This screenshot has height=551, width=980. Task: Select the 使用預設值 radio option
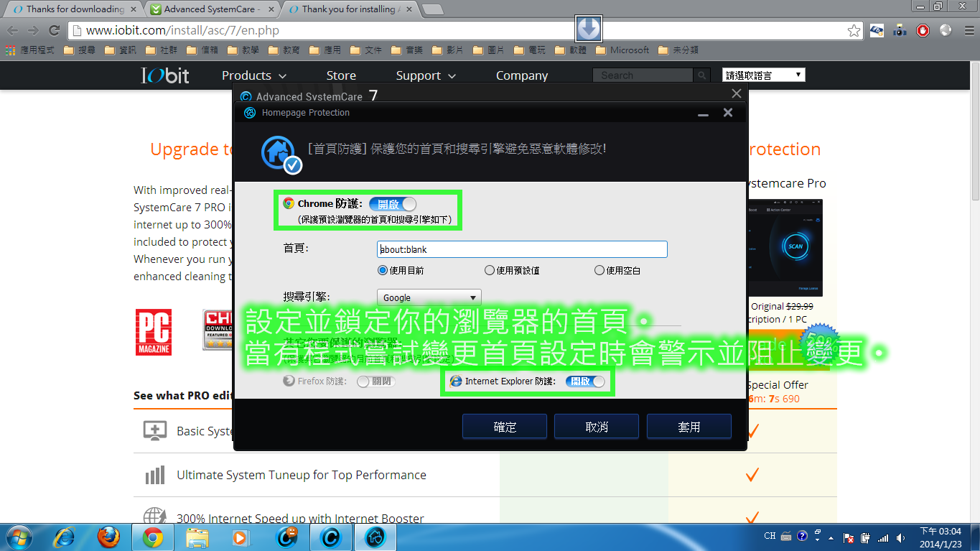(x=512, y=271)
